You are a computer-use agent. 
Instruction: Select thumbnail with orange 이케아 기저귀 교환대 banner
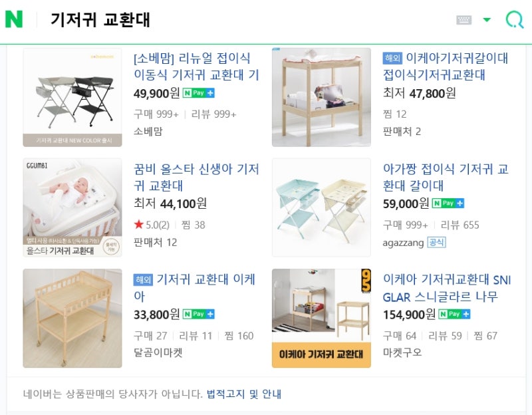click(321, 319)
